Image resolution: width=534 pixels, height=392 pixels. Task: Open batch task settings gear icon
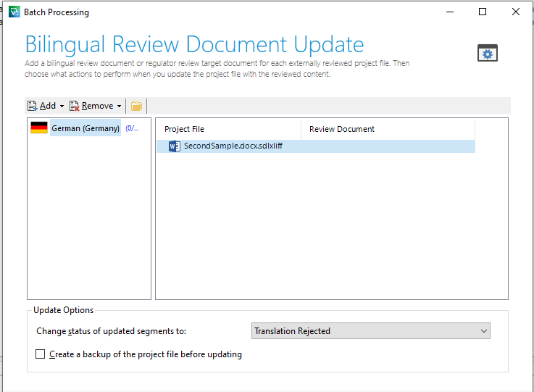[488, 53]
